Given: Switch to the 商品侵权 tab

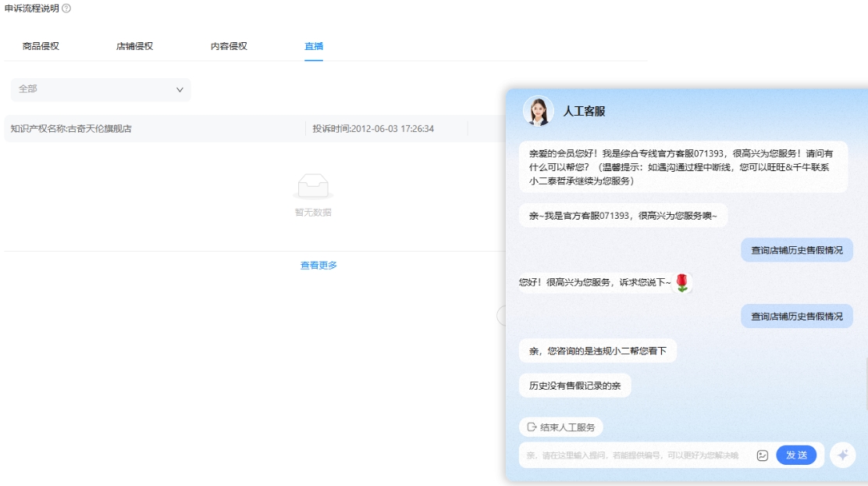Looking at the screenshot, I should tap(41, 46).
